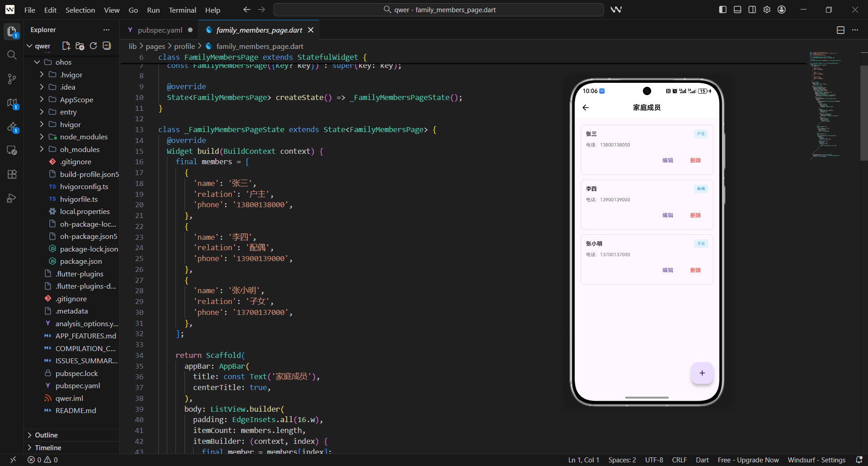Create a new file in qwer explorer
The width and height of the screenshot is (868, 466).
pos(66,46)
